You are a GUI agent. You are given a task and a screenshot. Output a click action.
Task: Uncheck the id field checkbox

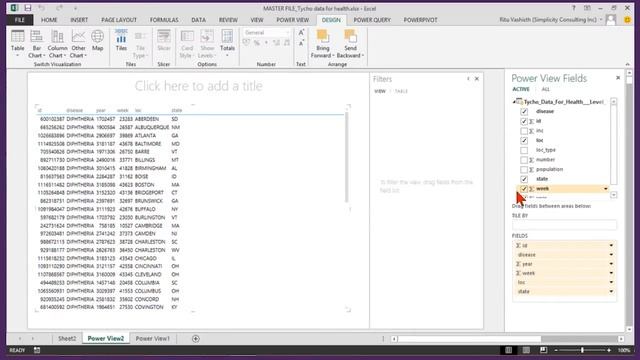524,121
